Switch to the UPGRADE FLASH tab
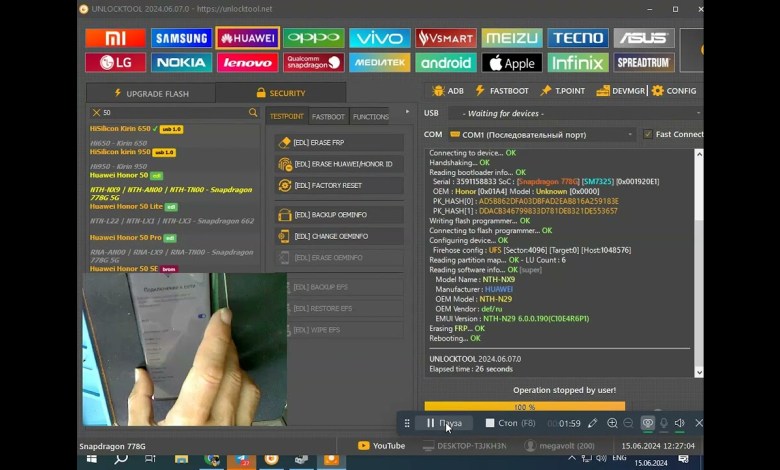Screen dimensions: 780x470 148,93
